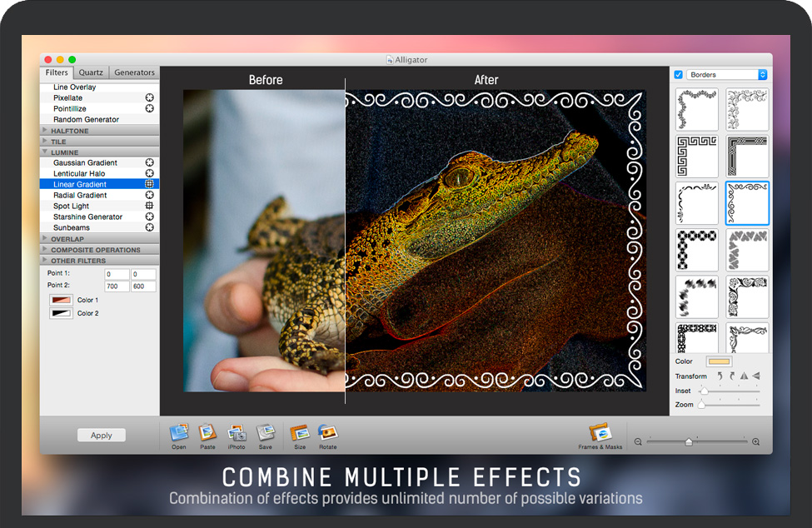
Task: Click the Open toolbar icon
Action: [179, 432]
